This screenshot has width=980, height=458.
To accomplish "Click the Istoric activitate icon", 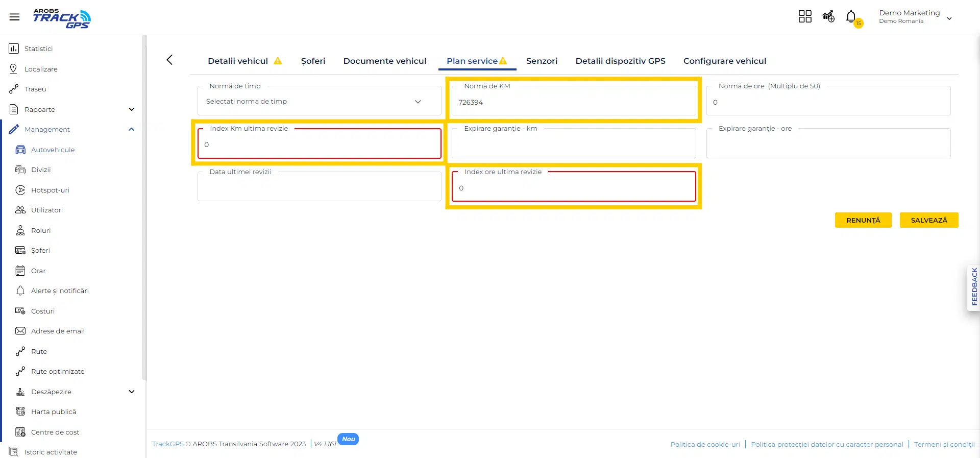I will pos(14,452).
